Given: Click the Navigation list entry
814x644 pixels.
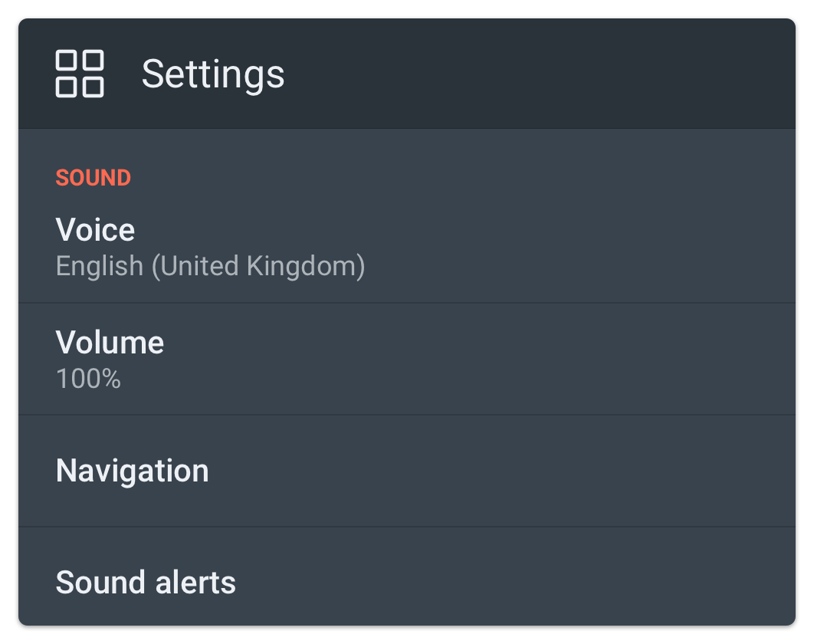Looking at the screenshot, I should point(132,470).
